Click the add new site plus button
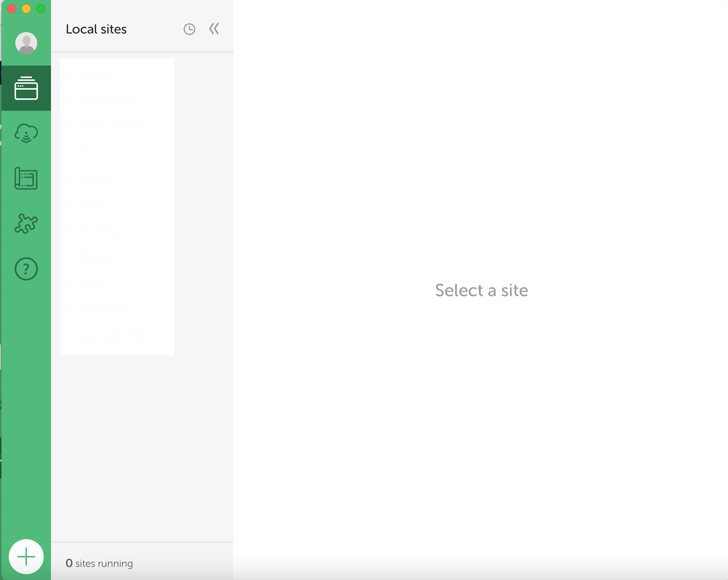Image resolution: width=728 pixels, height=580 pixels. tap(26, 557)
